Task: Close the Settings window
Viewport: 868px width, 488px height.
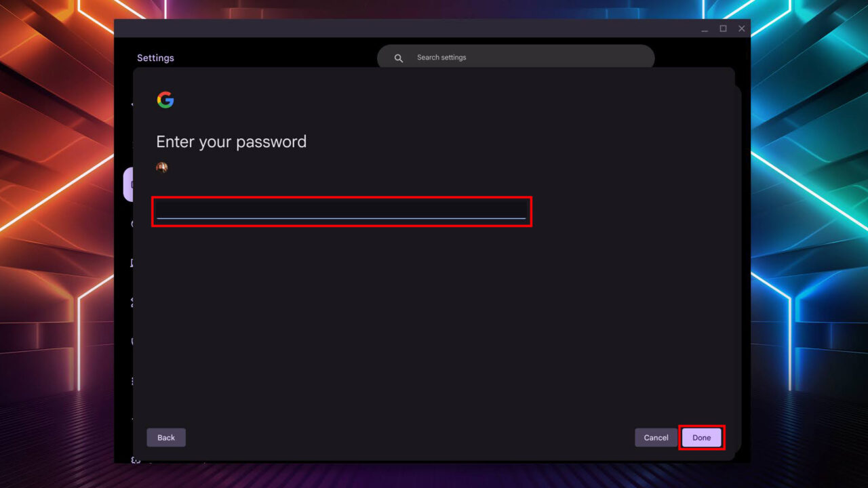Action: [741, 28]
